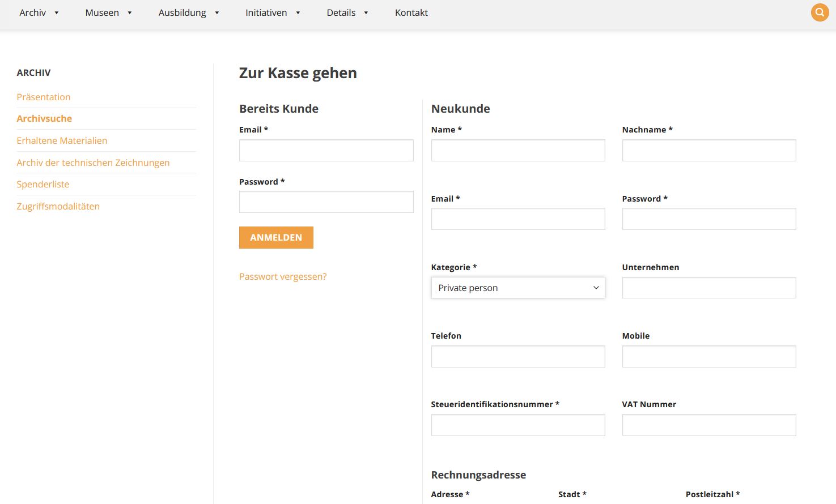Focus the Steueridentifikationsnummer field

517,425
